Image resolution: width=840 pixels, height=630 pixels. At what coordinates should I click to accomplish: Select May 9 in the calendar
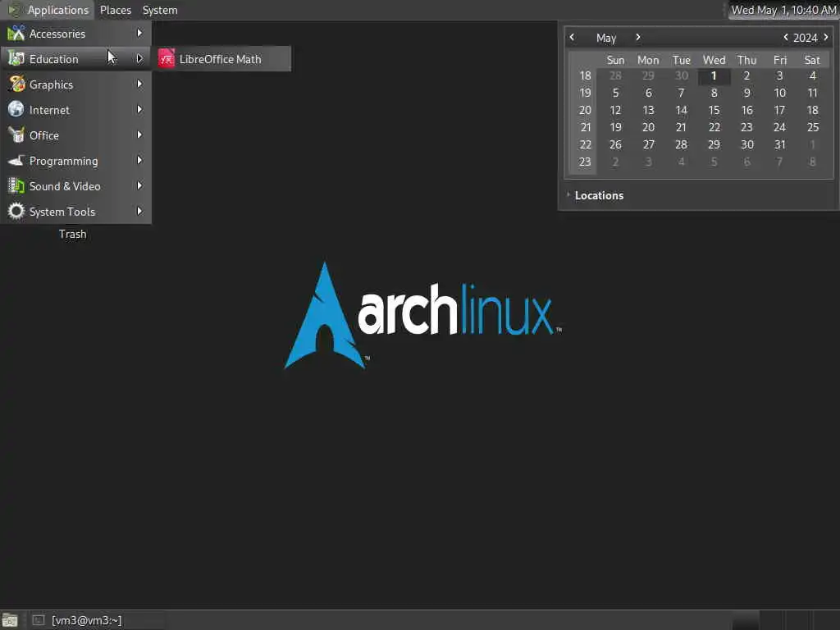(x=746, y=94)
